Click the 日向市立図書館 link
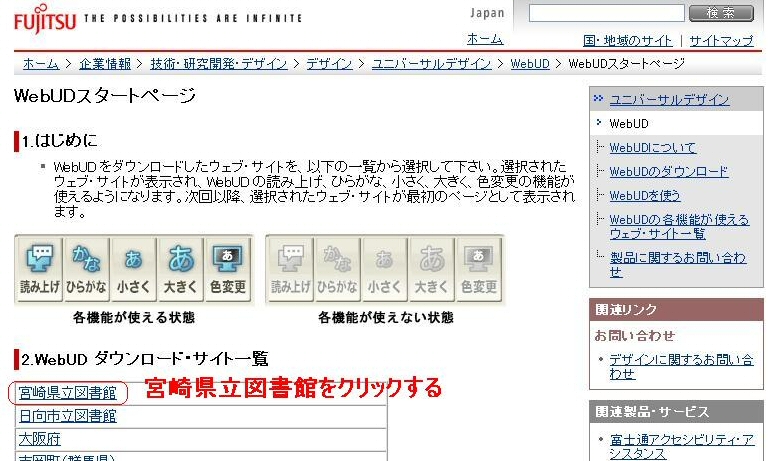This screenshot has width=774, height=461. tap(68, 416)
